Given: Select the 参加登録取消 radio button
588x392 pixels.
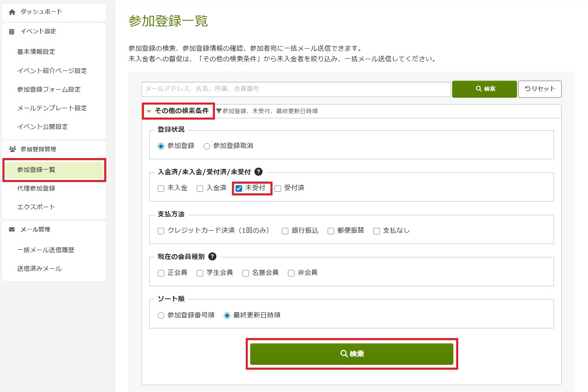Looking at the screenshot, I should point(207,146).
